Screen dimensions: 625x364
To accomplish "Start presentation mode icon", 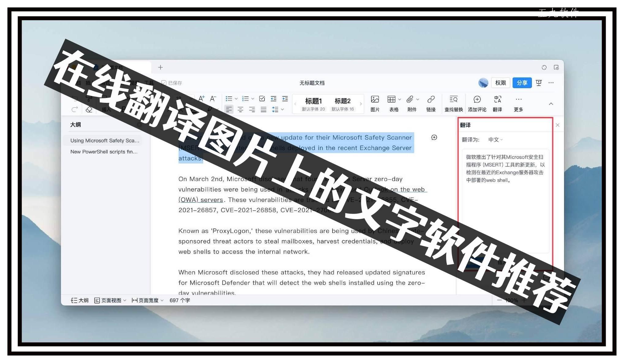I will (539, 83).
